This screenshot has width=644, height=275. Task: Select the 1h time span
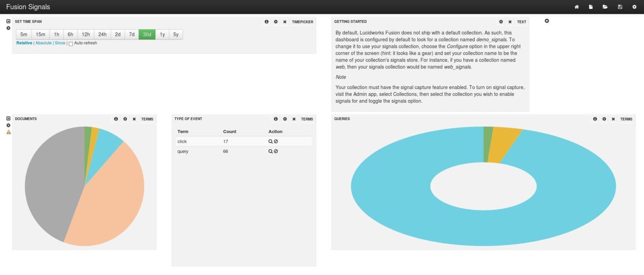point(56,34)
